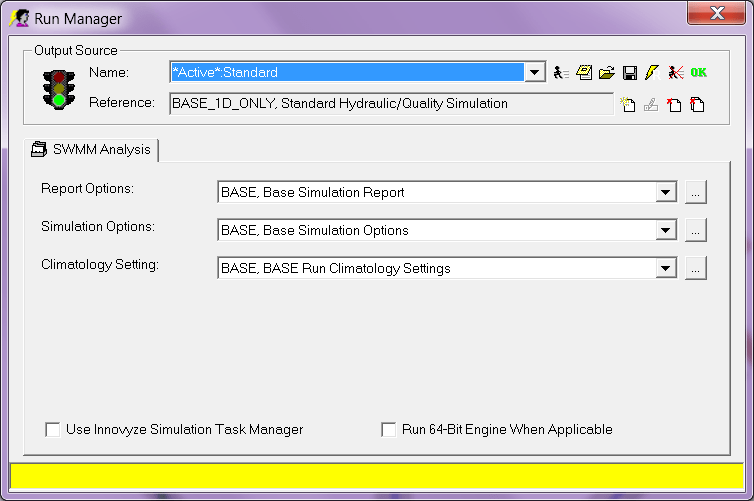This screenshot has width=754, height=501.
Task: Click the ellipsis button beside Climatology Setting
Action: click(695, 268)
